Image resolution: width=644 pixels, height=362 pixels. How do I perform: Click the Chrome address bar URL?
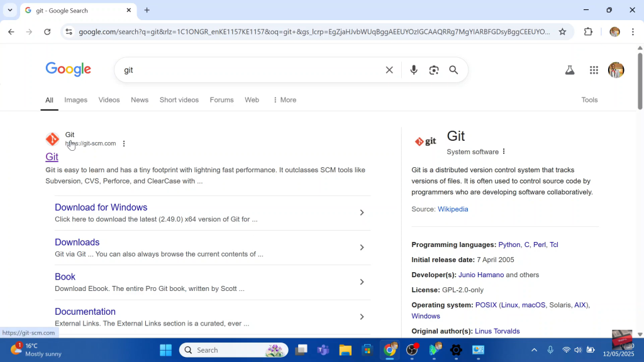click(x=314, y=31)
